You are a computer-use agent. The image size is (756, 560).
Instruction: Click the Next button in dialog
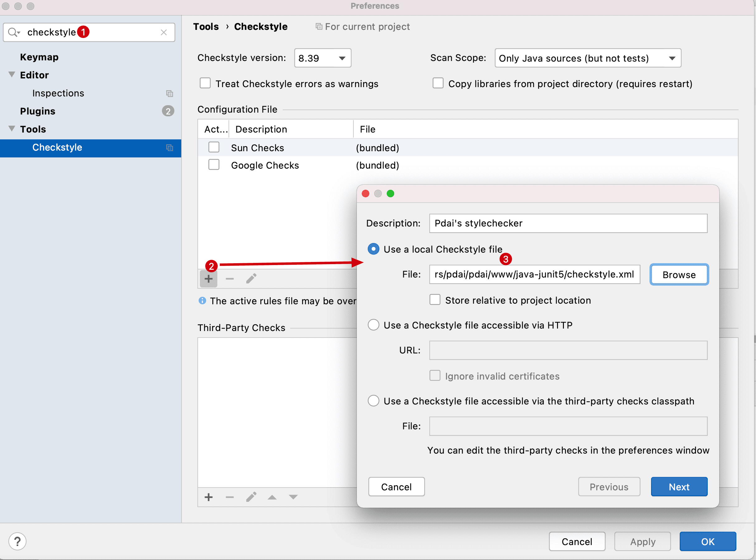coord(679,487)
